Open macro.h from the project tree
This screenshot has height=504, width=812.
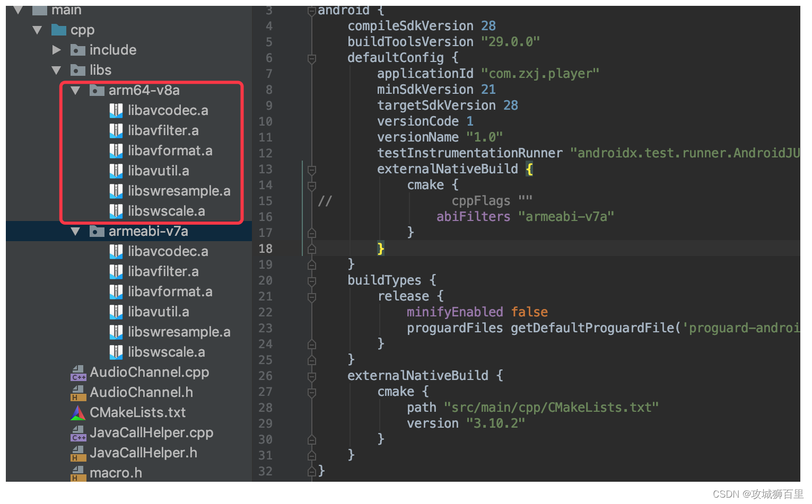pyautogui.click(x=116, y=473)
